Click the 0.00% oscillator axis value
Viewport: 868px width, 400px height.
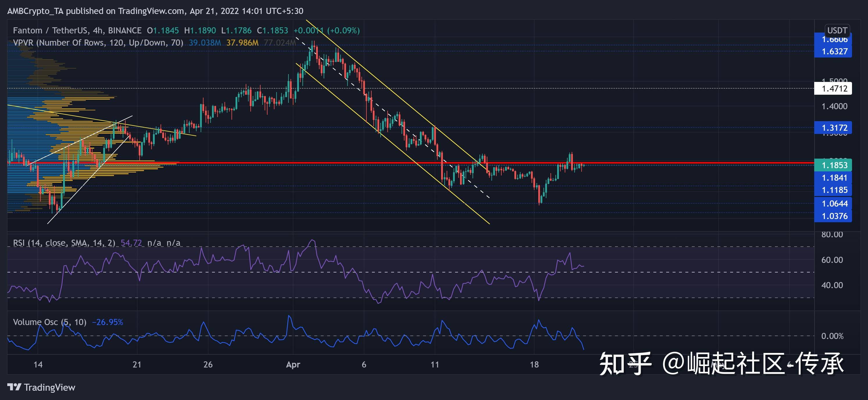[x=832, y=336]
